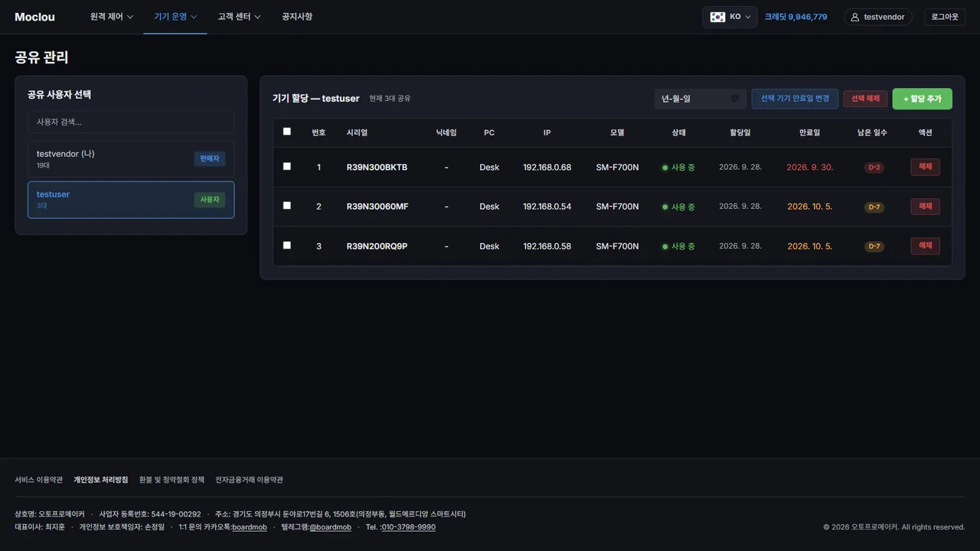Open the 공지사항 menu item

[297, 17]
